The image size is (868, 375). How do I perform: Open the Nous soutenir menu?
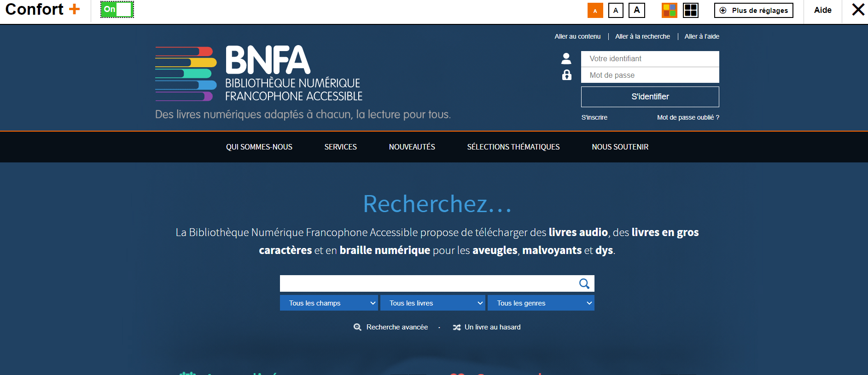[x=620, y=147]
